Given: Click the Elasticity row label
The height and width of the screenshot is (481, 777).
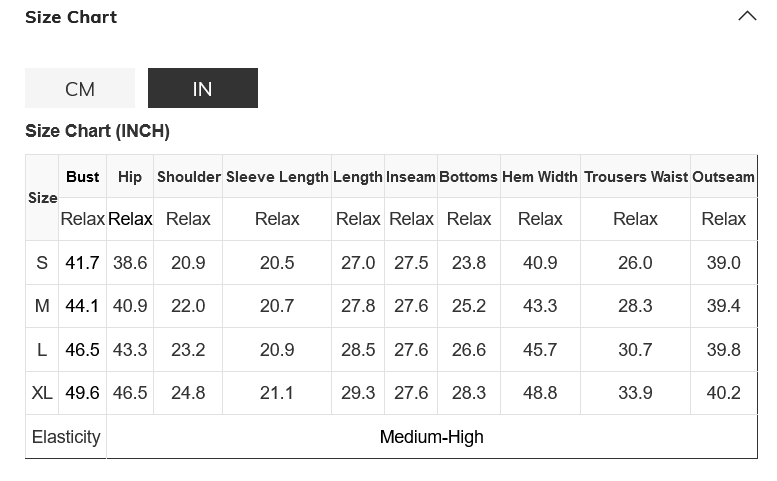Looking at the screenshot, I should pos(66,437).
